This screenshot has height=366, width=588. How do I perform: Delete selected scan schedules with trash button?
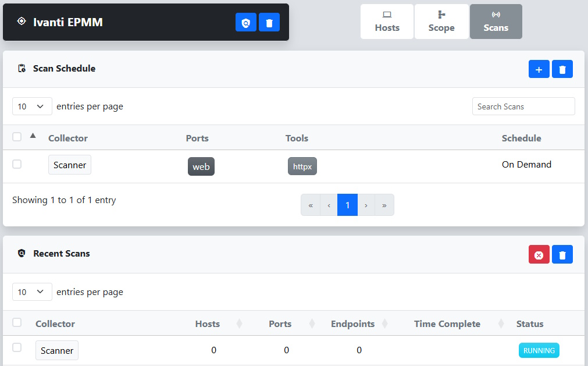562,69
